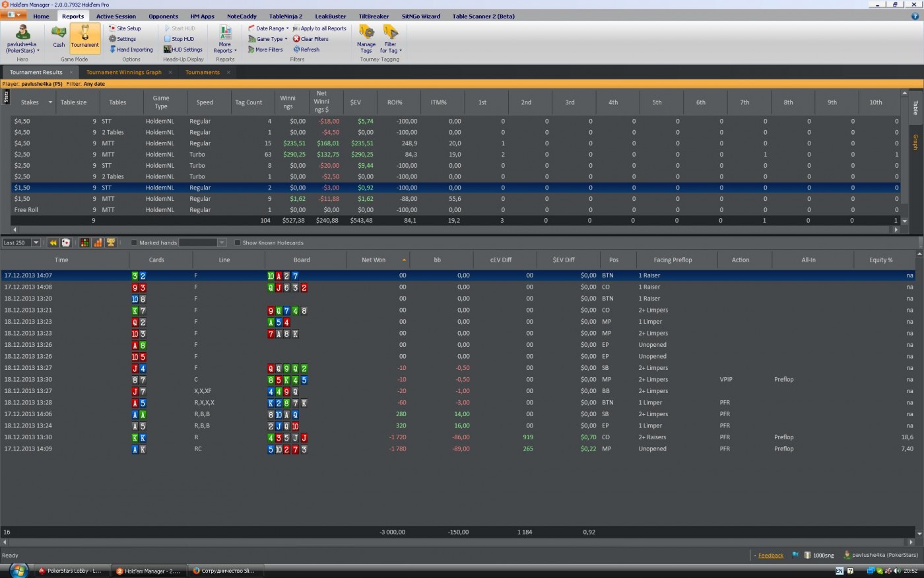Open Manage Tags
This screenshot has height=578, width=924.
(x=366, y=39)
